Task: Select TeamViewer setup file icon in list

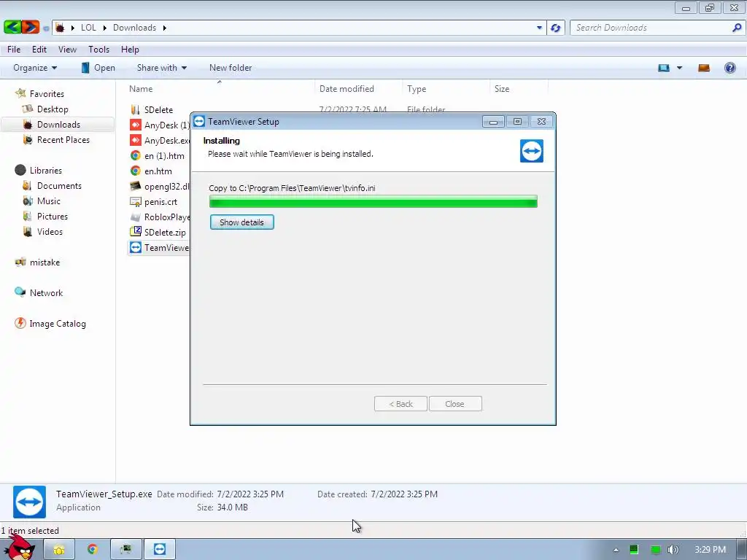Action: tap(135, 247)
